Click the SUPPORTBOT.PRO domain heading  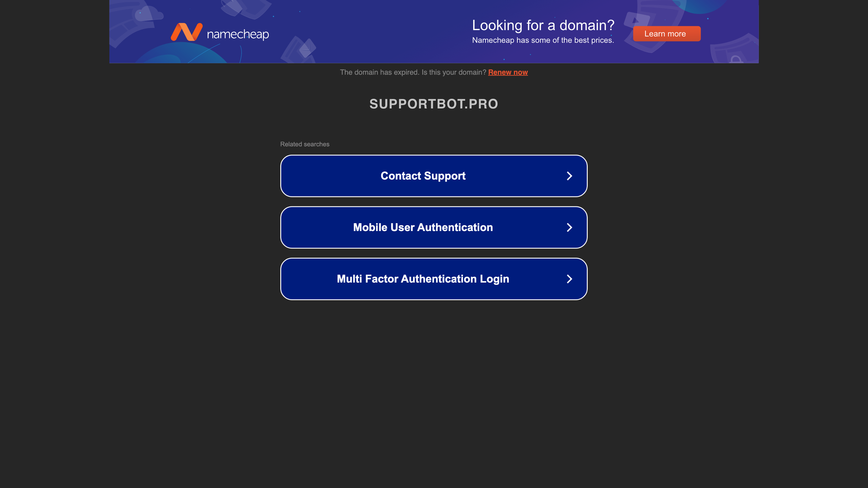point(434,104)
